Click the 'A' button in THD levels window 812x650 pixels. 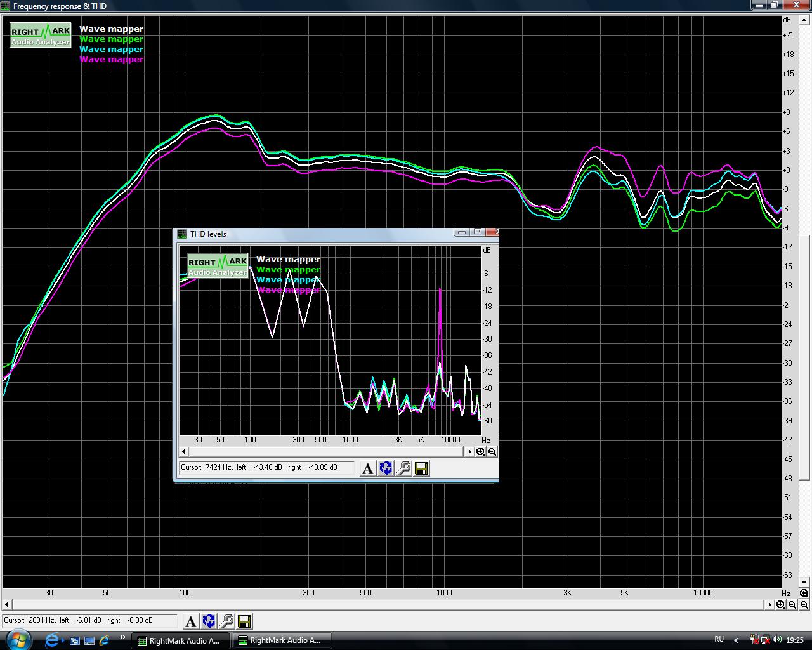pyautogui.click(x=367, y=468)
